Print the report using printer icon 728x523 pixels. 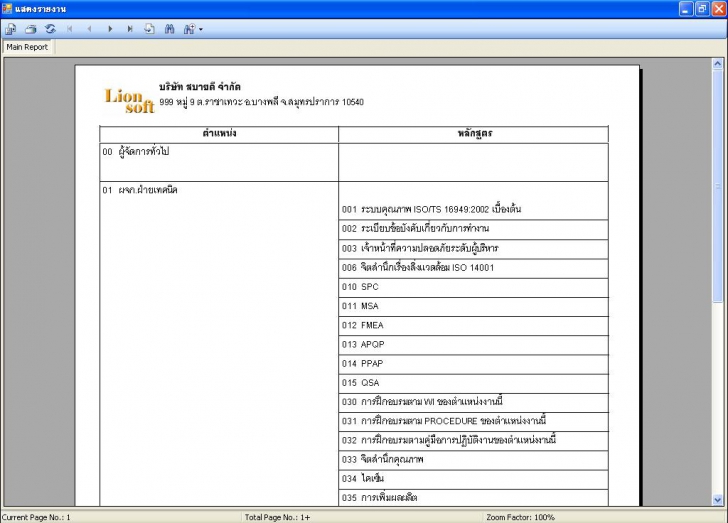pyautogui.click(x=31, y=29)
